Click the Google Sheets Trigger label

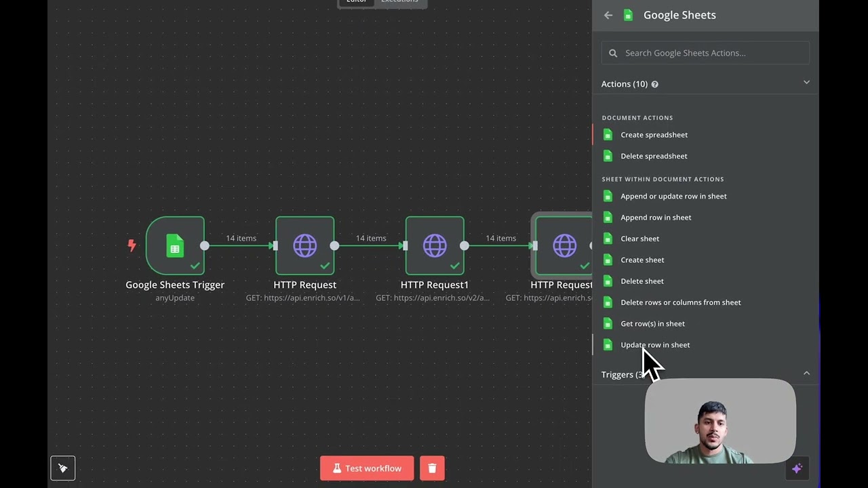175,285
